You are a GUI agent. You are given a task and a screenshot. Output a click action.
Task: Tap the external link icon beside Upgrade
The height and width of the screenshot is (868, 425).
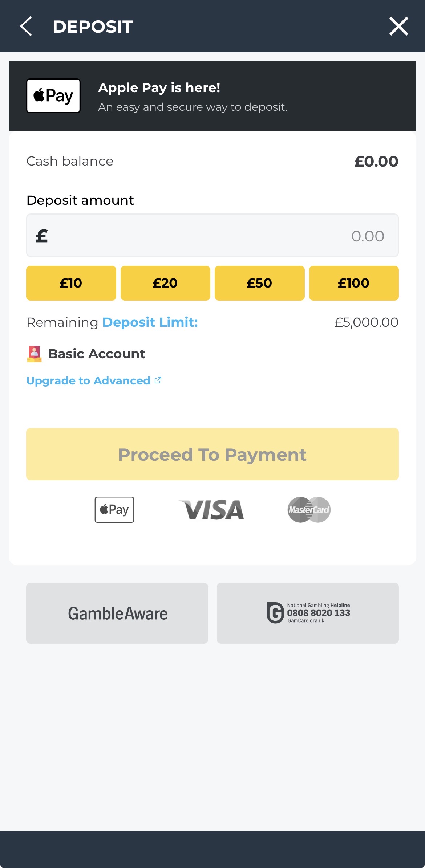click(158, 380)
